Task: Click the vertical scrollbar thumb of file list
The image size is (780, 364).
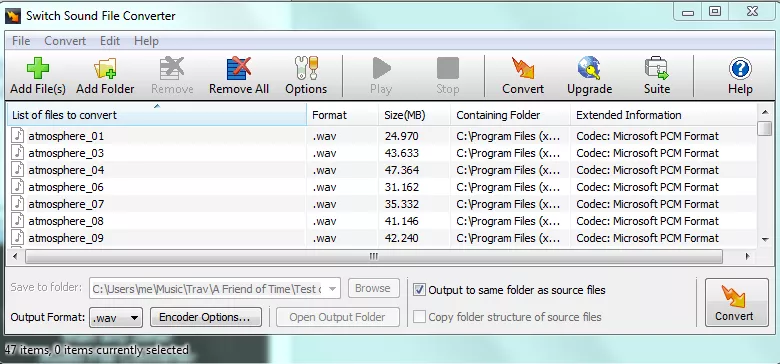Action: point(765,128)
